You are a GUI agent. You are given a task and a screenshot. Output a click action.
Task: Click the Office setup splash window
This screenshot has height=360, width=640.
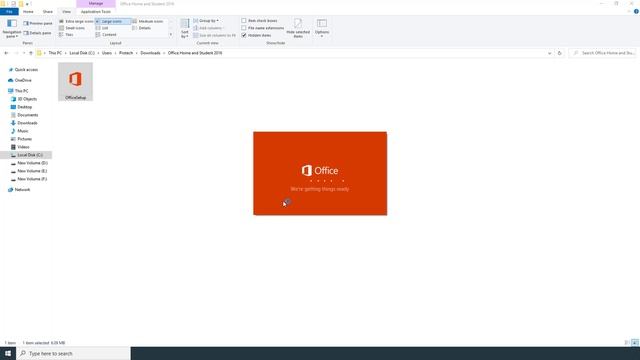pos(320,173)
